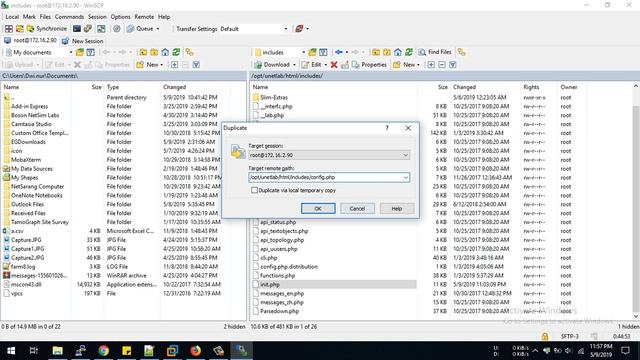Select the Parsedown.php remote file
Viewport: 640px width, 360px height.
click(x=280, y=311)
